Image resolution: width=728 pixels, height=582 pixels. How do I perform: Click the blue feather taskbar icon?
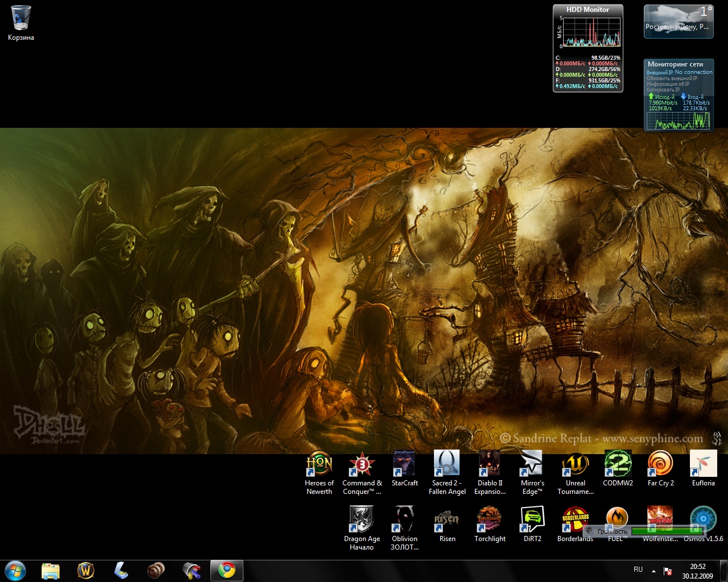[121, 570]
